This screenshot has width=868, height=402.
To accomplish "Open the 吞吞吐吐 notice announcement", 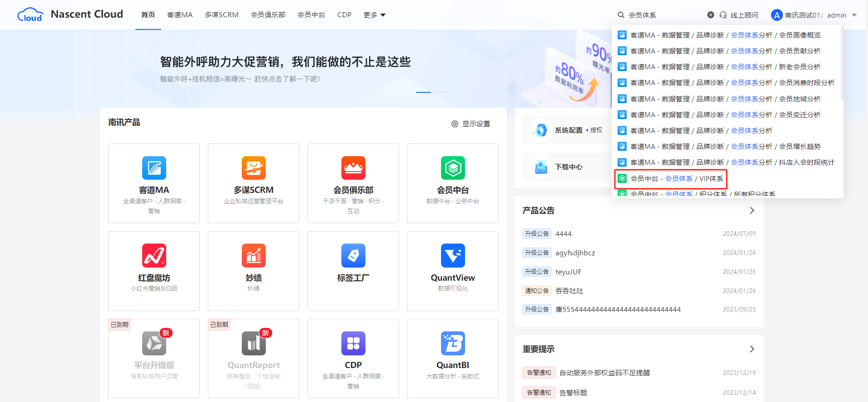I will 569,291.
